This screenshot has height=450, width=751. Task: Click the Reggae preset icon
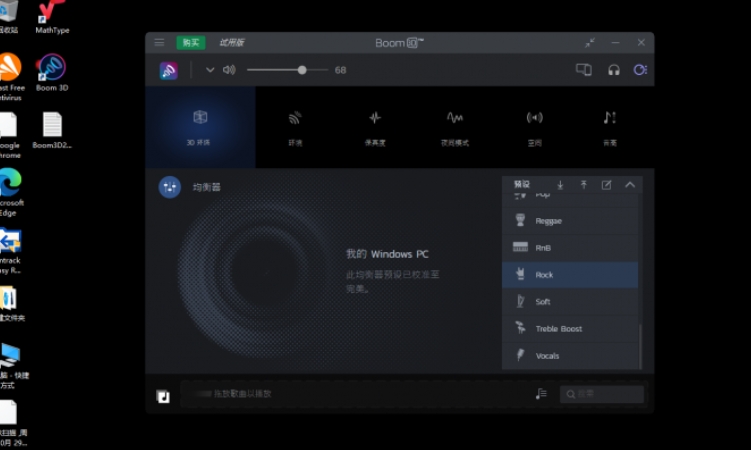pos(520,220)
